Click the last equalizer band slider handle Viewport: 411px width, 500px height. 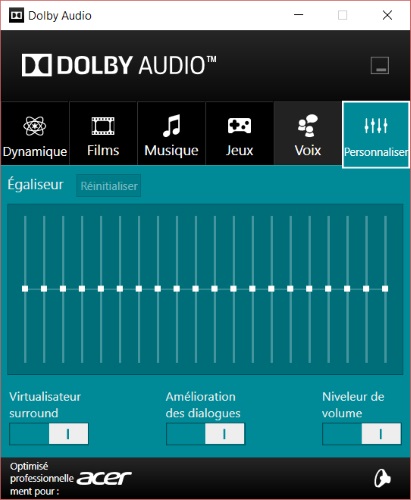coord(385,289)
